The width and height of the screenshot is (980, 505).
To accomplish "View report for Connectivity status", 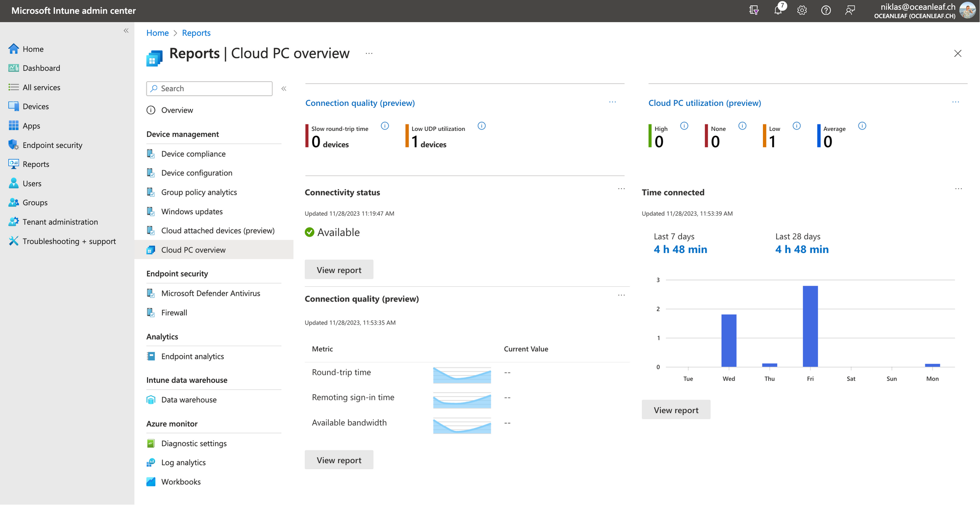I will (339, 270).
